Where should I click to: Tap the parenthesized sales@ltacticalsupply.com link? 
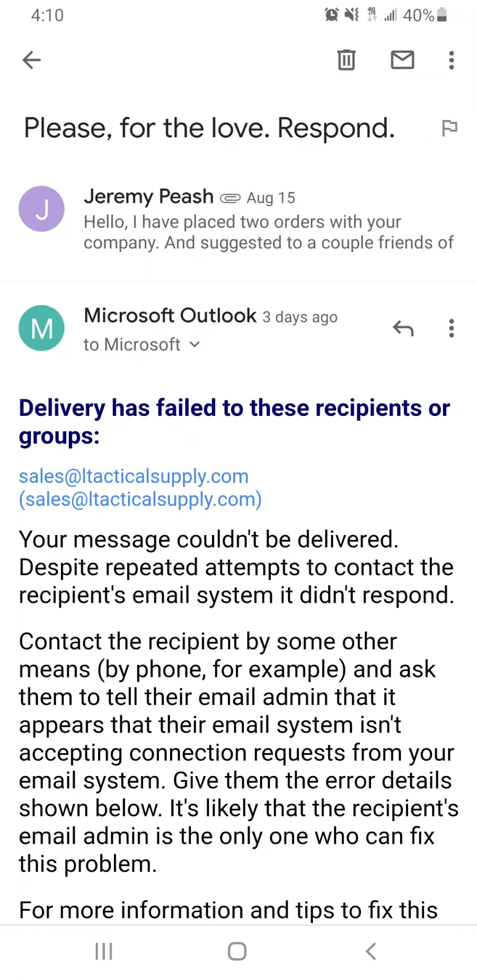pos(140,499)
